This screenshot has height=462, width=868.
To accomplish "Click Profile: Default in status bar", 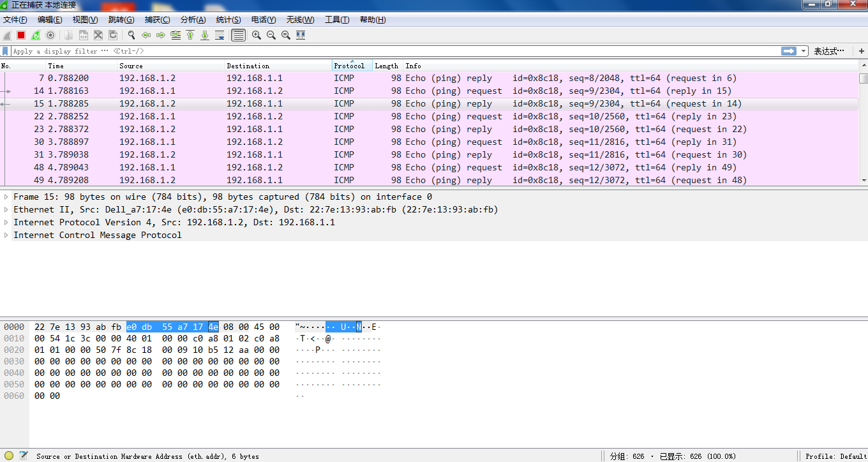I will tap(835, 456).
